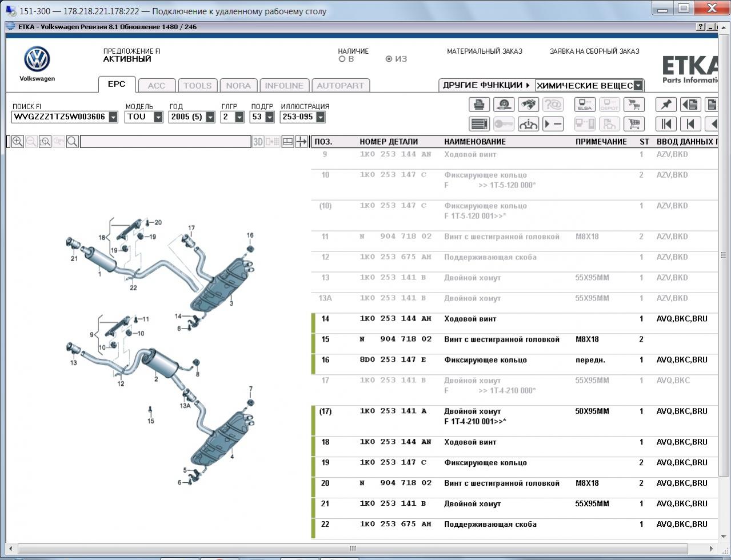Screen dimensions: 731x560
Task: Click the plain magnifier search icon
Action: pyautogui.click(x=73, y=142)
